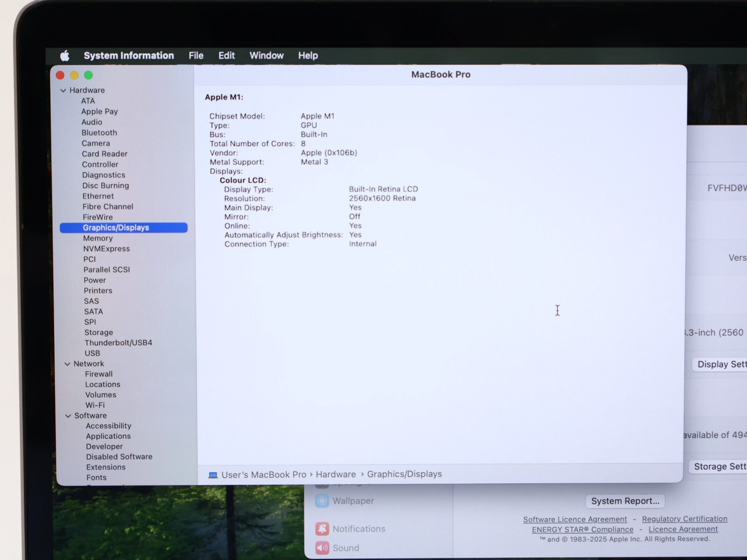Screen dimensions: 747x560
Task: Select USB in the sidebar
Action: tap(92, 353)
